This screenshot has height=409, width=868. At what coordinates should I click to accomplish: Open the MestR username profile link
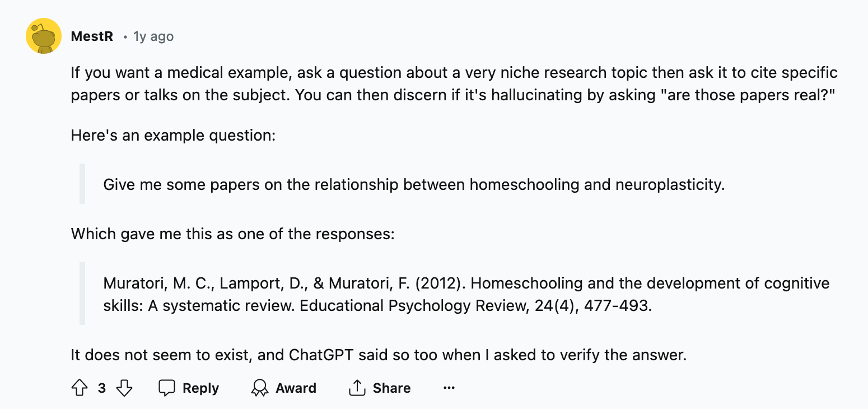92,36
